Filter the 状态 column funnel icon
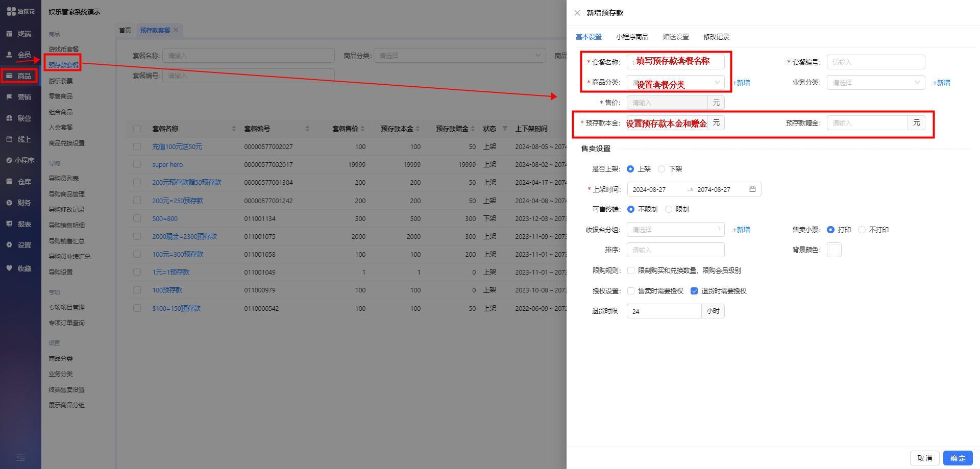 pos(505,129)
